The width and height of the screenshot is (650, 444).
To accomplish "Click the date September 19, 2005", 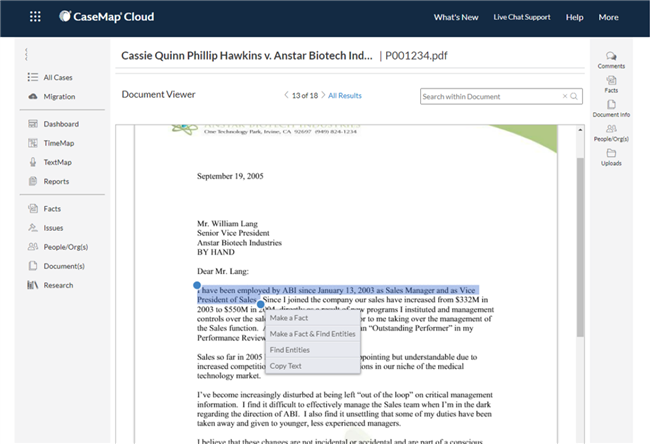I will 230,176.
